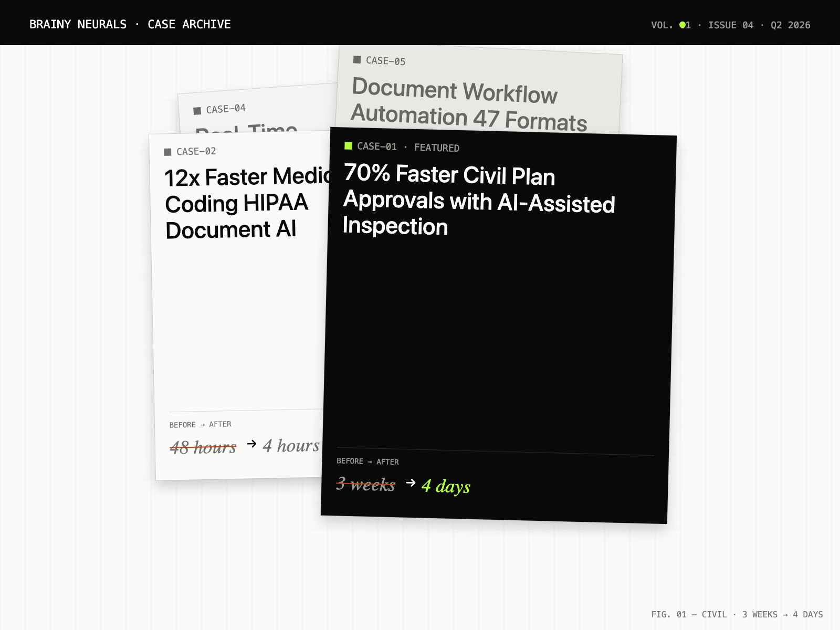Click the arrow between 3 weeks and 4 days
This screenshot has width=840, height=630.
click(x=411, y=482)
